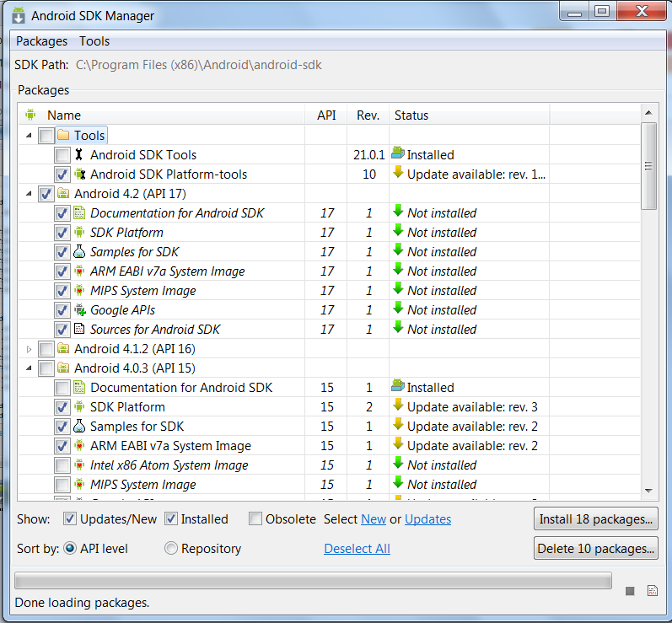Click the SDK Manager title bar icon
672x623 pixels.
click(18, 15)
